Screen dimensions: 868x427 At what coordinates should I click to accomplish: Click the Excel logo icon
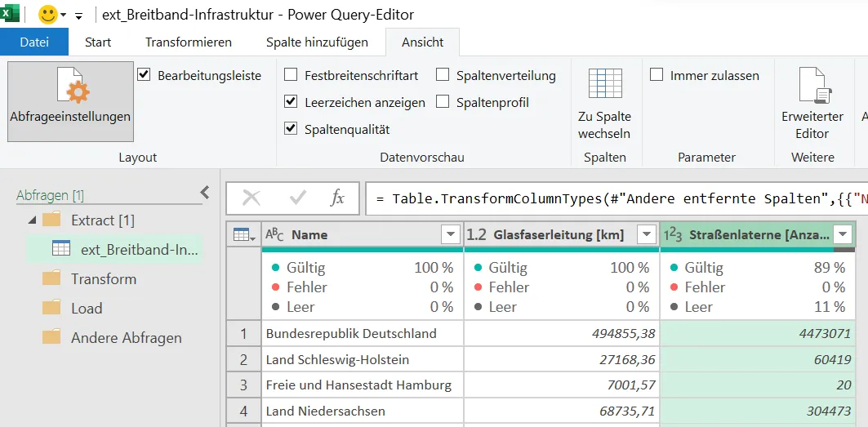[10, 14]
